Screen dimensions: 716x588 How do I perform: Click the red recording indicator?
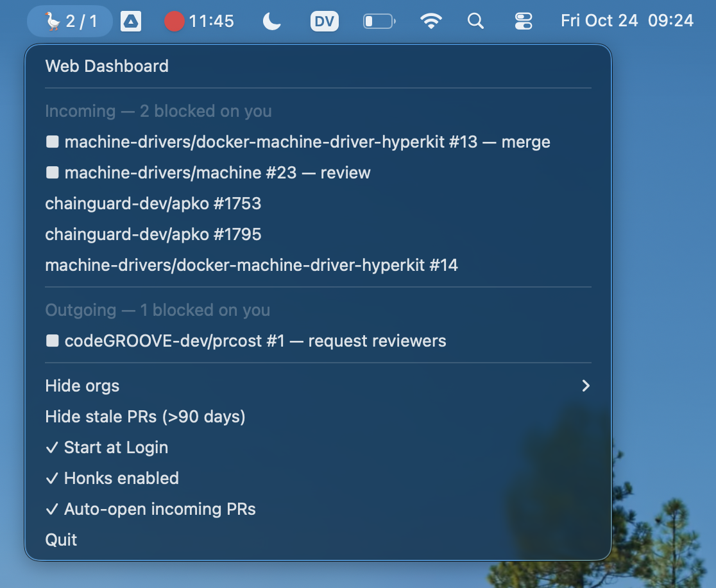[x=175, y=21]
